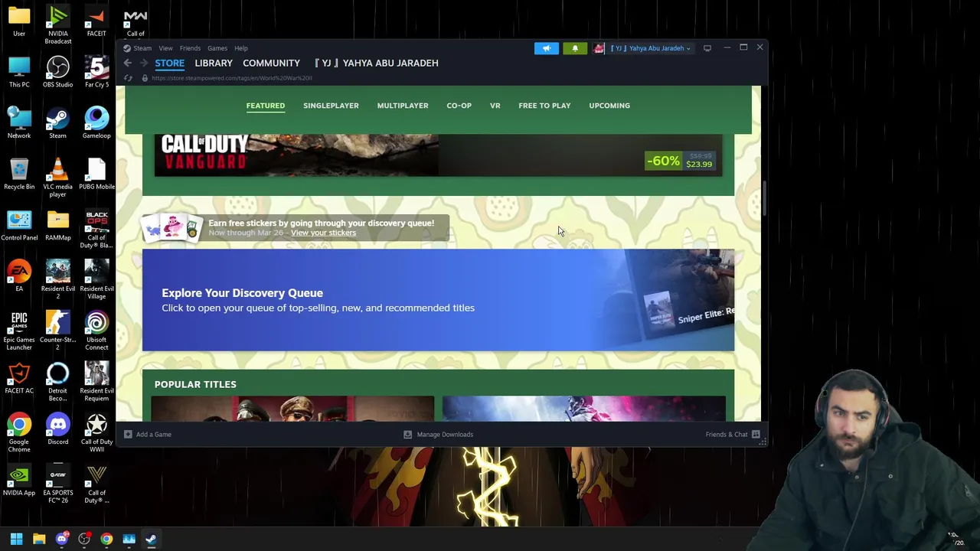Select the Control Panel desktop icon

point(19,226)
